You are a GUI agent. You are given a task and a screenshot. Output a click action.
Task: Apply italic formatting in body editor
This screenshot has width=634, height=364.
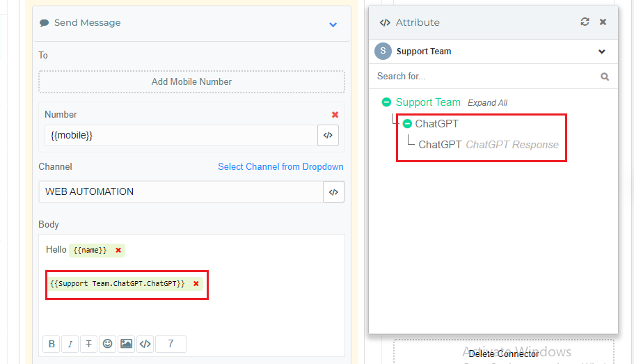pos(70,344)
